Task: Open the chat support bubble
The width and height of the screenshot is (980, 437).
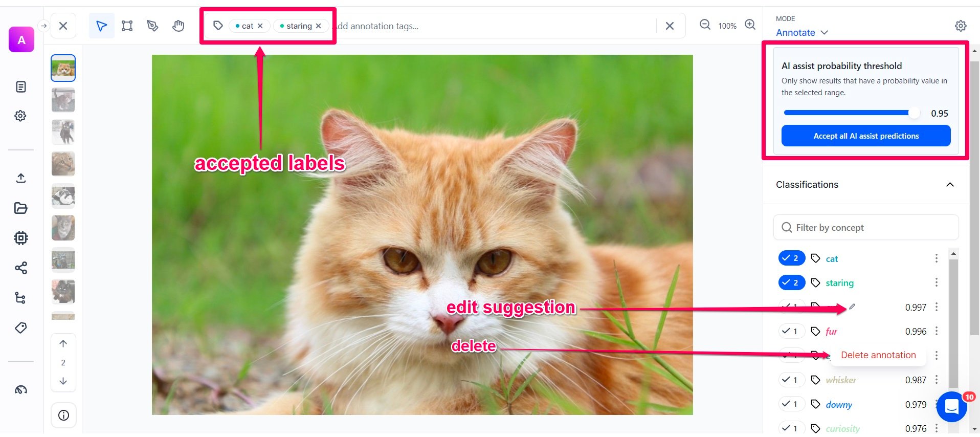Action: coord(951,407)
